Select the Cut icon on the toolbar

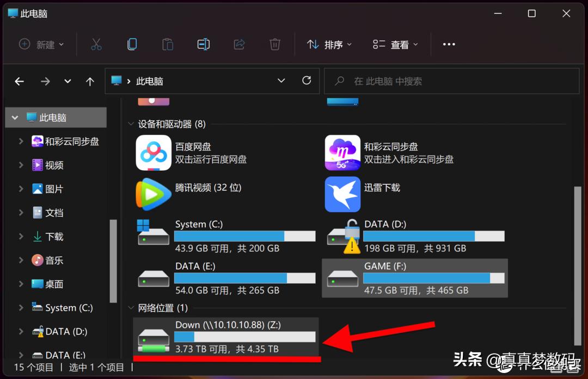click(x=96, y=44)
